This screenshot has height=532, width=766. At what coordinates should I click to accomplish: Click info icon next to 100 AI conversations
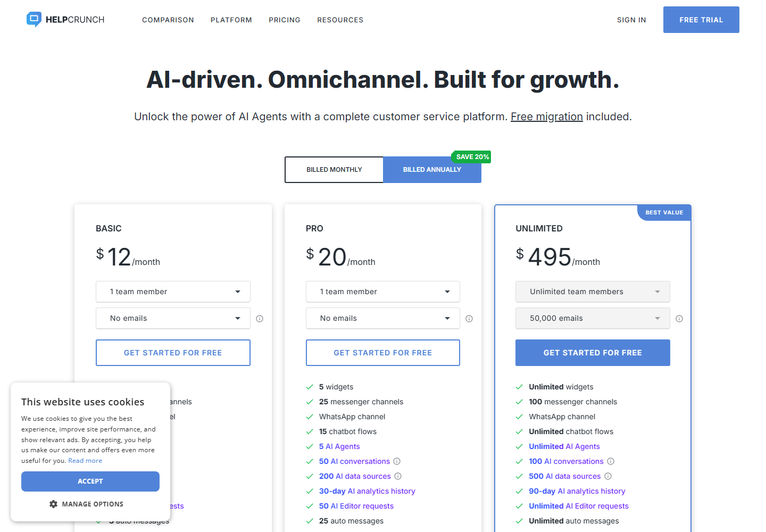click(611, 461)
